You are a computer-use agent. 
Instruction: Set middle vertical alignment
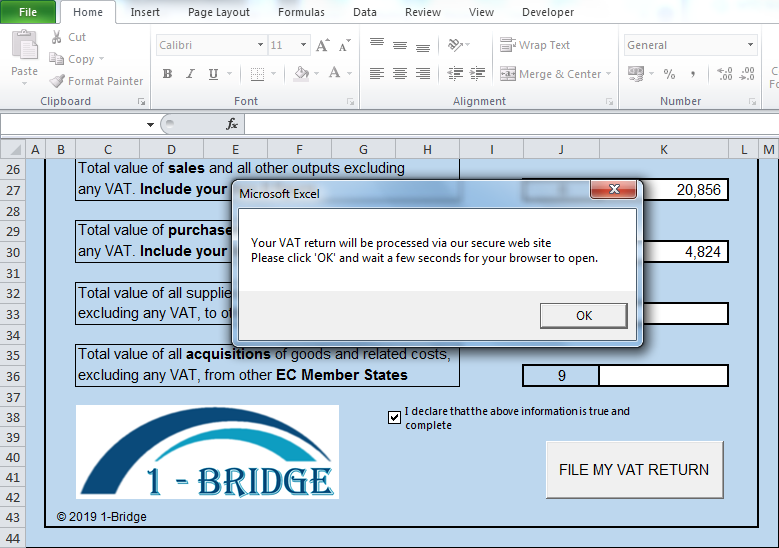[x=400, y=45]
